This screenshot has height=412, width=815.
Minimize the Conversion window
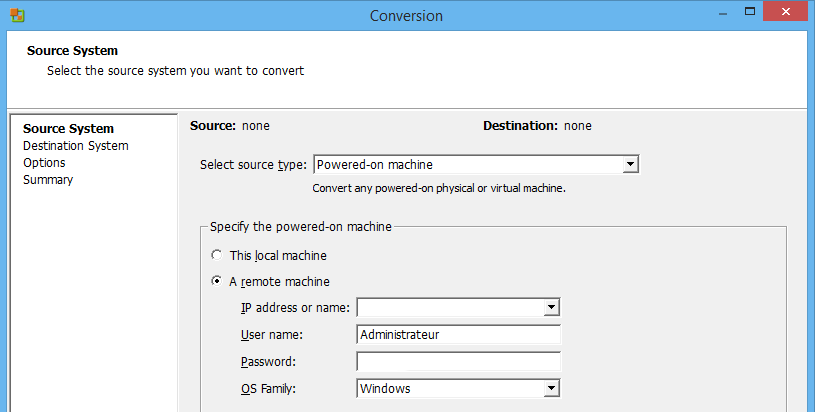[x=720, y=14]
